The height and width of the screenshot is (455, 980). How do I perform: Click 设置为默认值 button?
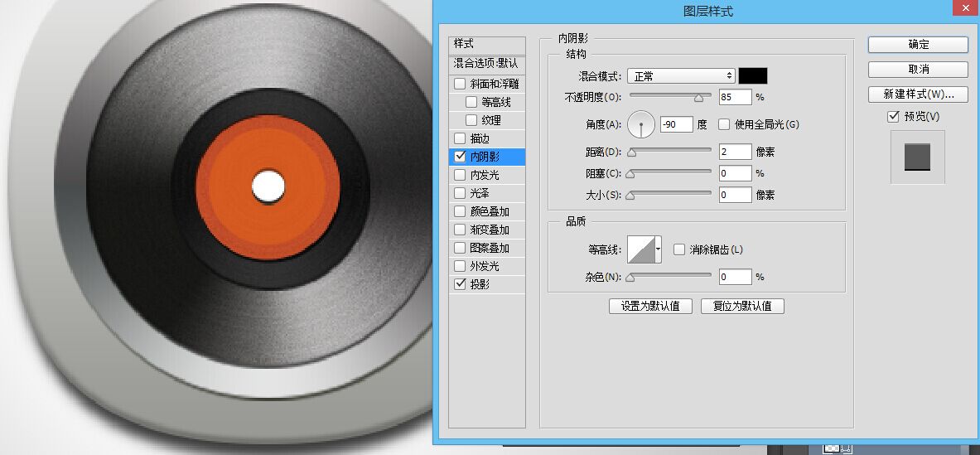tap(650, 306)
